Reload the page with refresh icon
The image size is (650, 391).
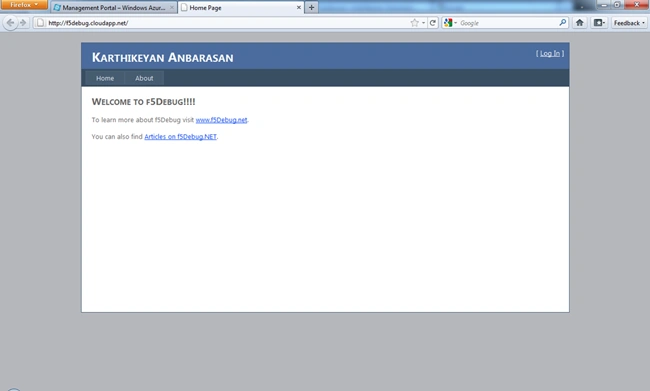tap(432, 23)
